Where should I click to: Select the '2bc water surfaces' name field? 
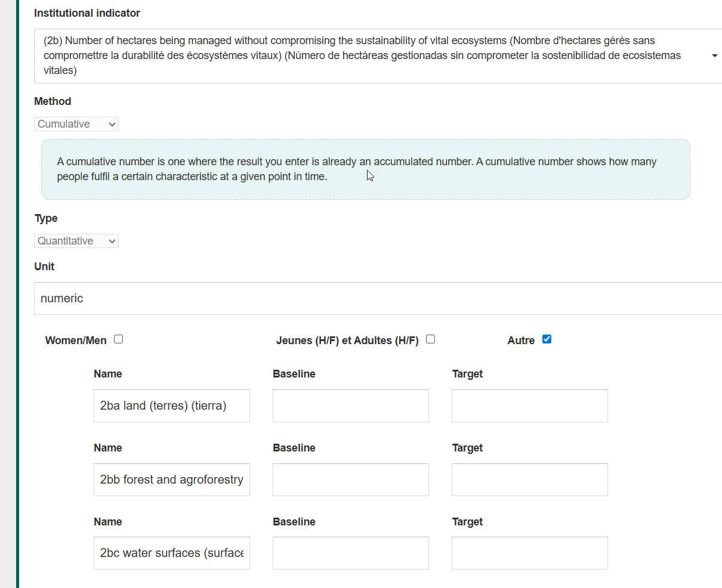point(171,553)
